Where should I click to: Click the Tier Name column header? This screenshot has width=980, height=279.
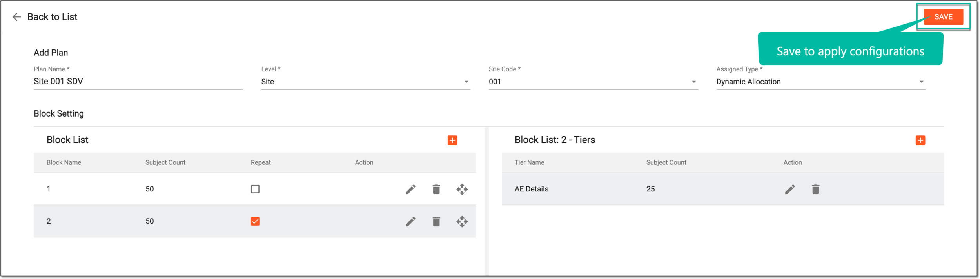click(530, 163)
